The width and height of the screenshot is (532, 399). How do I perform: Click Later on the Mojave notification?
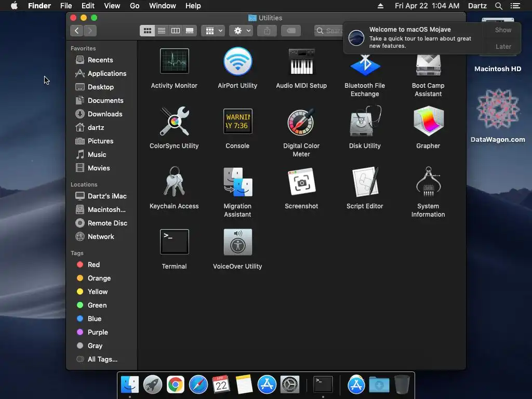pyautogui.click(x=503, y=46)
